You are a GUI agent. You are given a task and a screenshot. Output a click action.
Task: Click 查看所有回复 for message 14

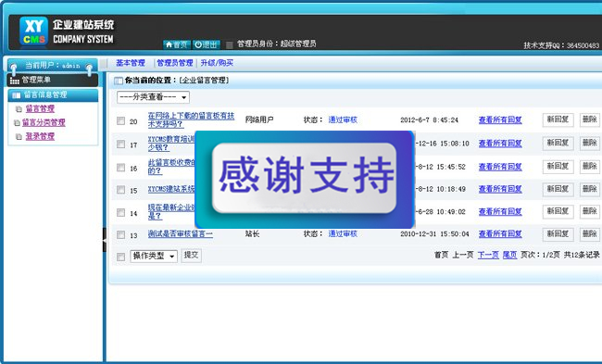[x=500, y=211]
